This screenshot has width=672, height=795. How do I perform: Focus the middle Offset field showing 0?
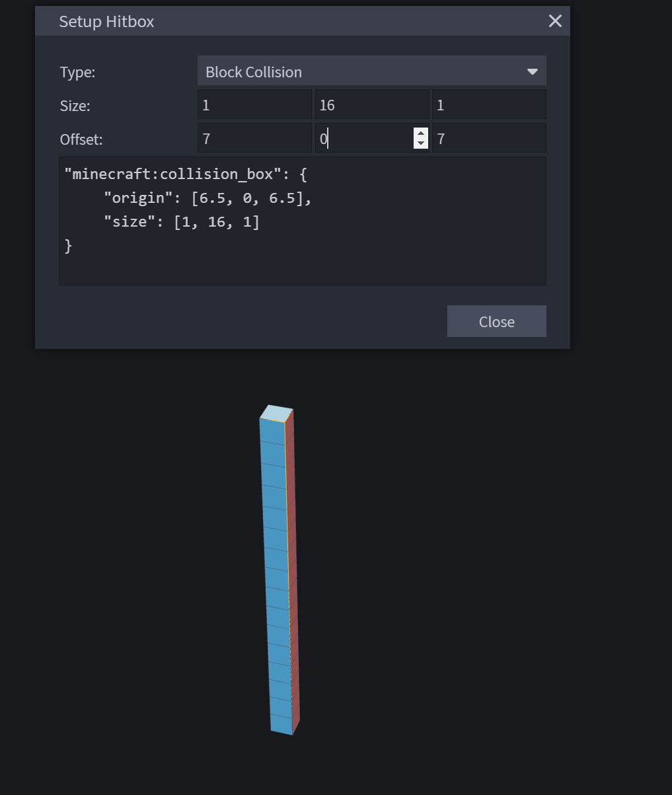(363, 138)
